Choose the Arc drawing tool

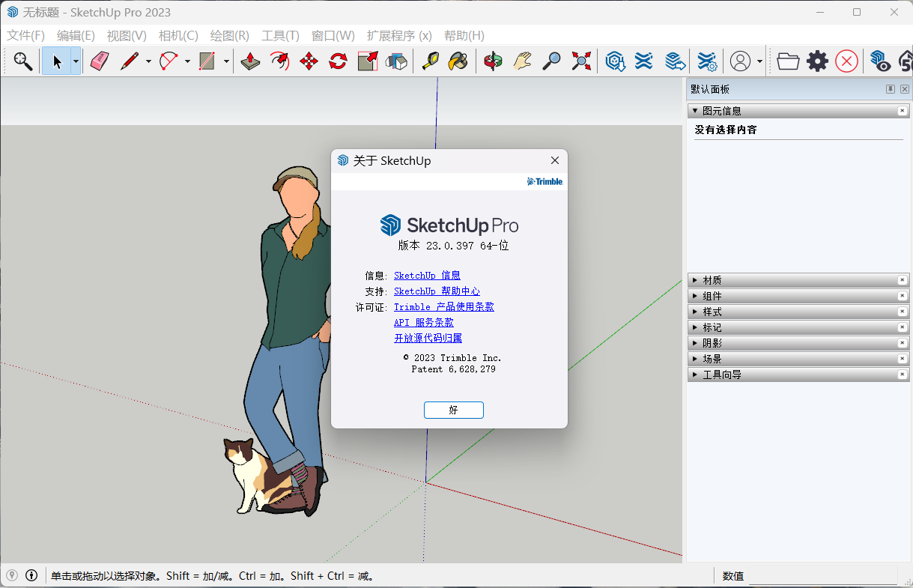(169, 61)
